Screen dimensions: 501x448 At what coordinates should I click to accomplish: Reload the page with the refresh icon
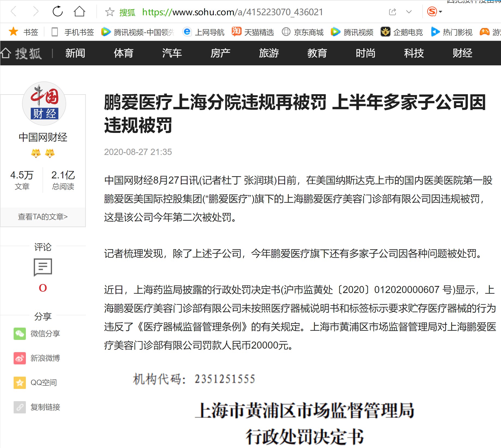coord(57,11)
